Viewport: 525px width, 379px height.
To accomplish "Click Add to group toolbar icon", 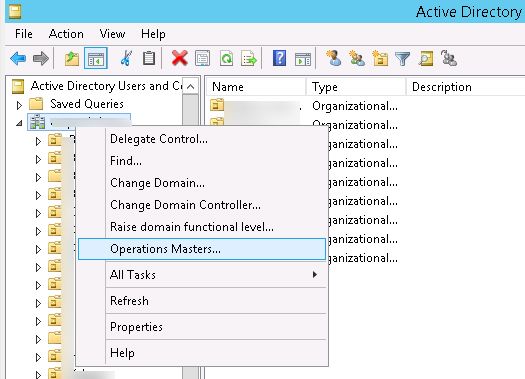I will coord(449,58).
